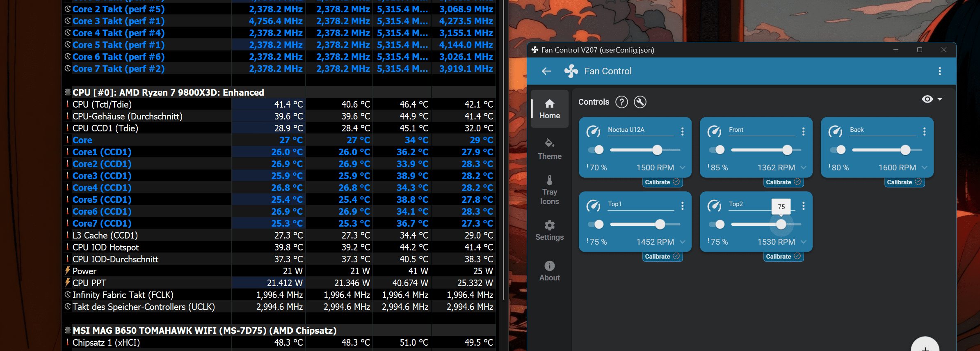Click the Top1 card gauge icon

(593, 206)
